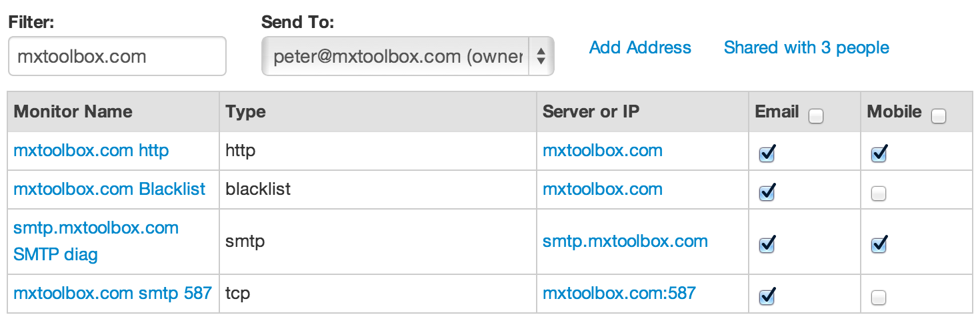
Task: Enable Mobile for mxtoolbox.com smtp 587
Action: [879, 298]
